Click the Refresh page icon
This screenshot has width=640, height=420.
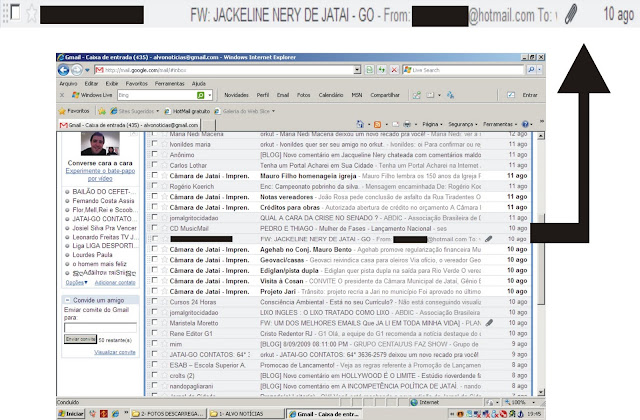382,70
